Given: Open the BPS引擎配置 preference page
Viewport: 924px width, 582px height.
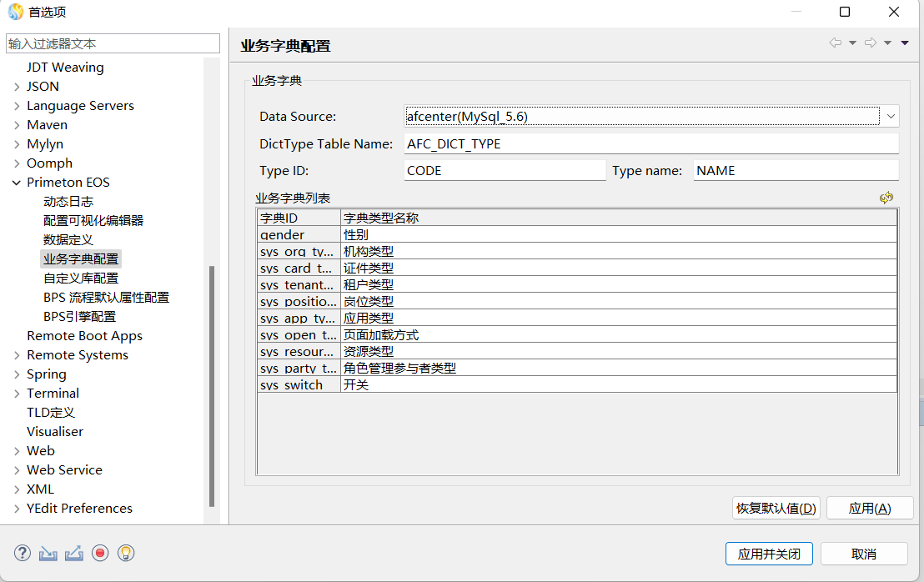Looking at the screenshot, I should pos(79,317).
